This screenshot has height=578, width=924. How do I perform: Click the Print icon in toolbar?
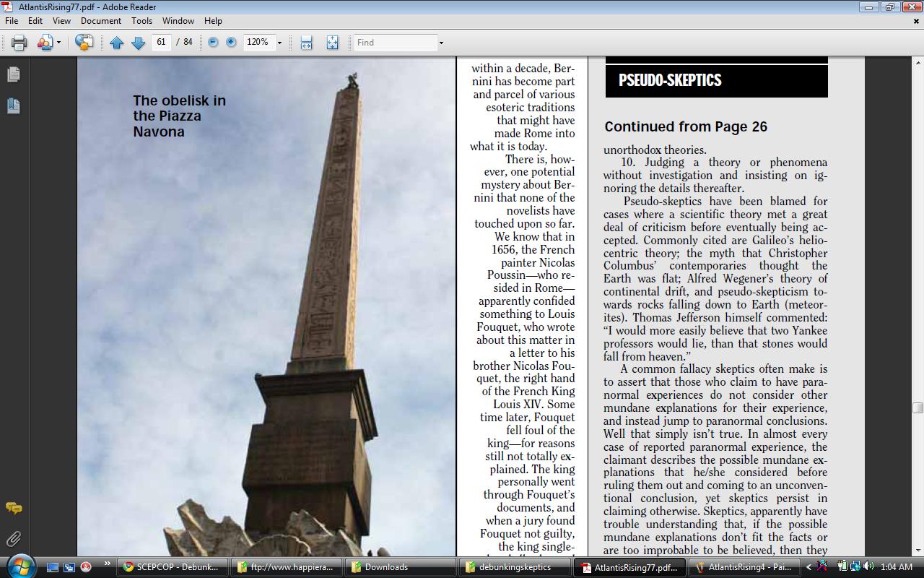click(x=19, y=43)
